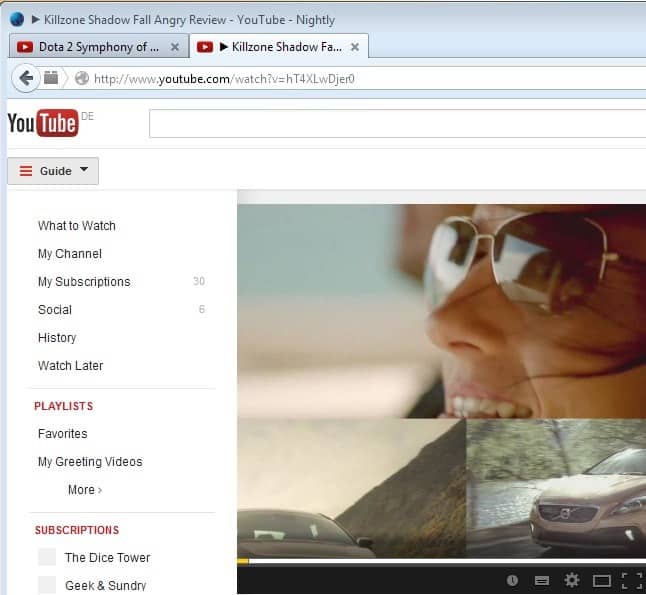
Task: Switch to Dota 2 Symphony tab
Action: coord(90,46)
